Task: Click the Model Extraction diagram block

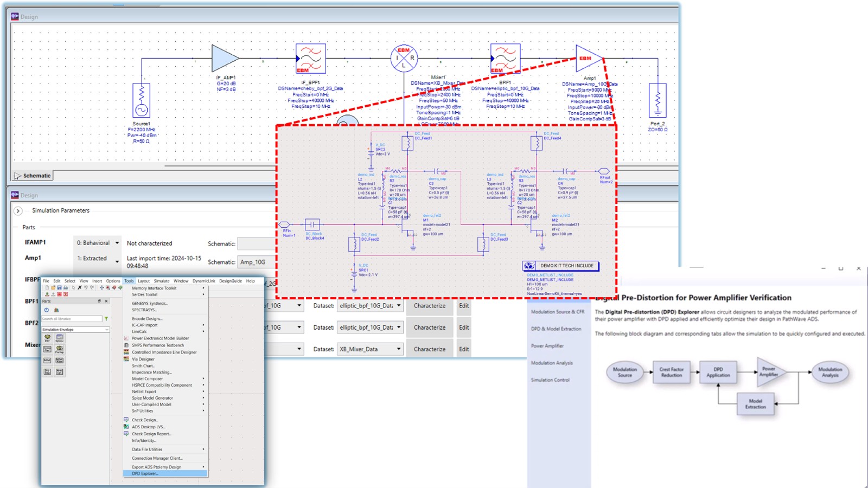Action: click(756, 404)
